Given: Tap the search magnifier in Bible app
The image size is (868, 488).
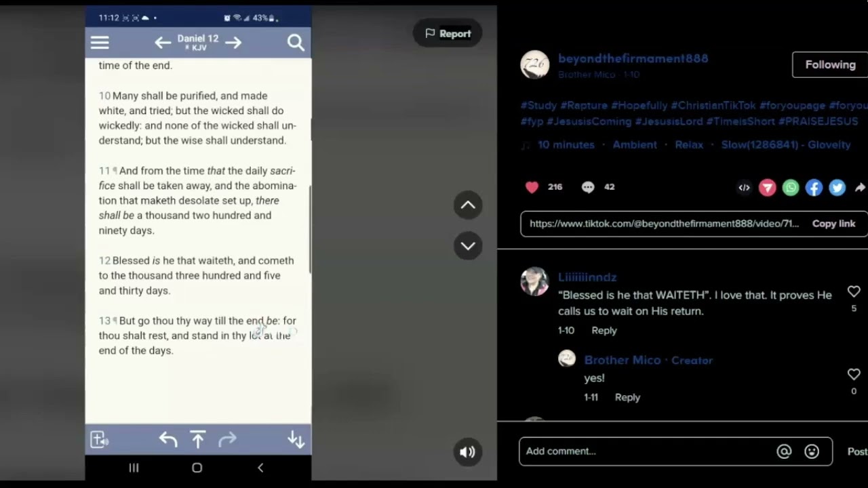Looking at the screenshot, I should (296, 43).
